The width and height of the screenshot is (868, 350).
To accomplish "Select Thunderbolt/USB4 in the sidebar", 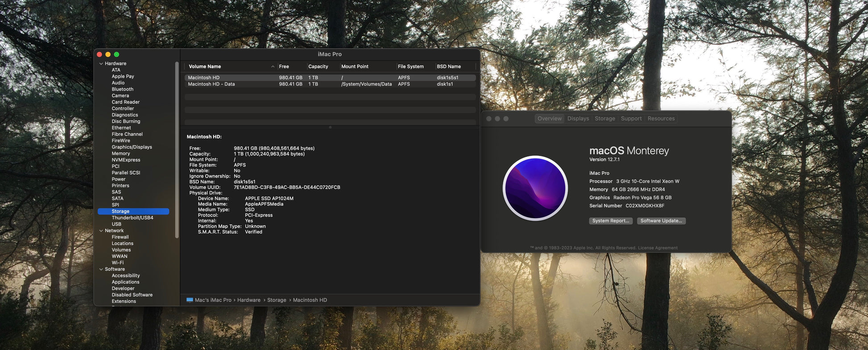I will [x=132, y=218].
